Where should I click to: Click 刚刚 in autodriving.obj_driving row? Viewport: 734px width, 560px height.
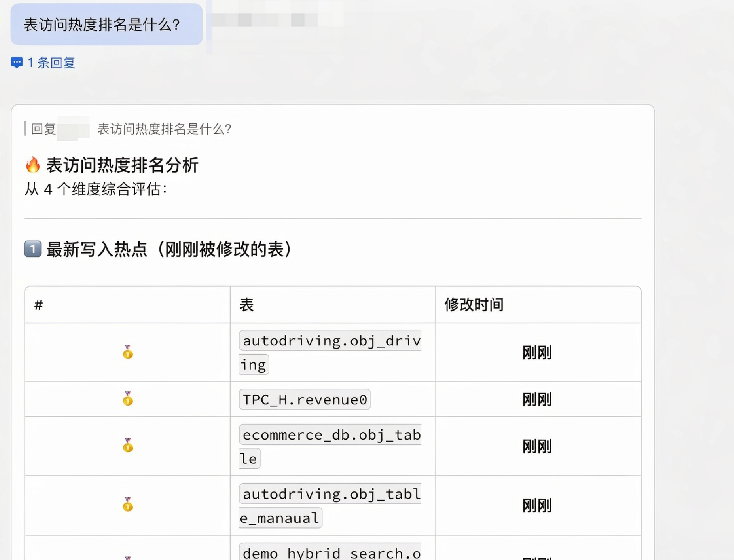(x=537, y=352)
